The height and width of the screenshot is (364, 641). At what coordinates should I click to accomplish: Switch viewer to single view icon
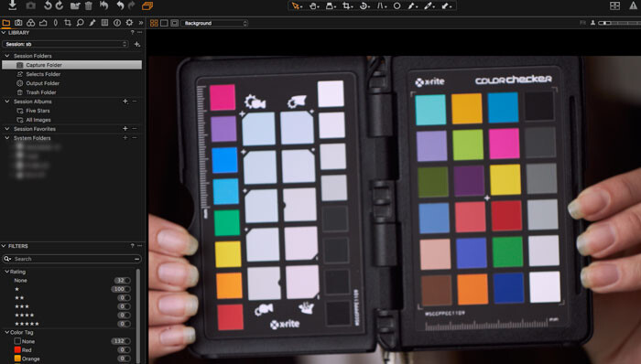tap(164, 23)
